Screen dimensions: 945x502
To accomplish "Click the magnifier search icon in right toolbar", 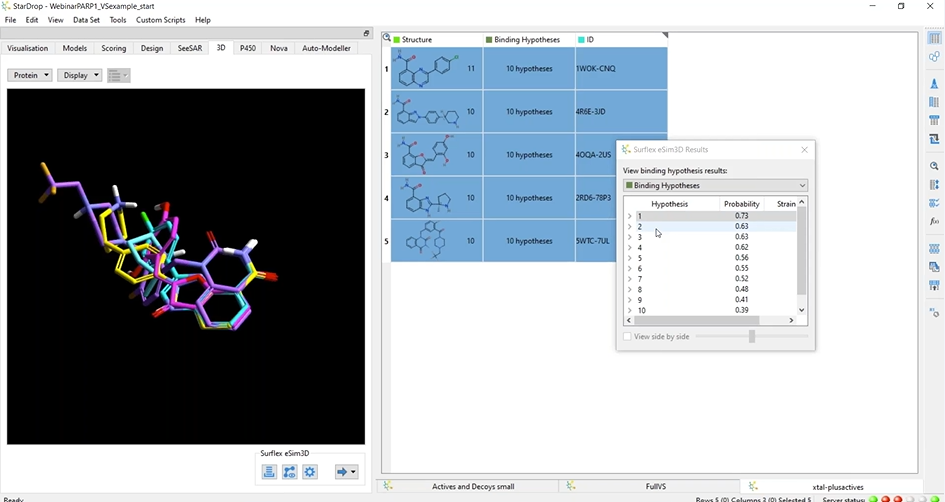I will pos(934,166).
